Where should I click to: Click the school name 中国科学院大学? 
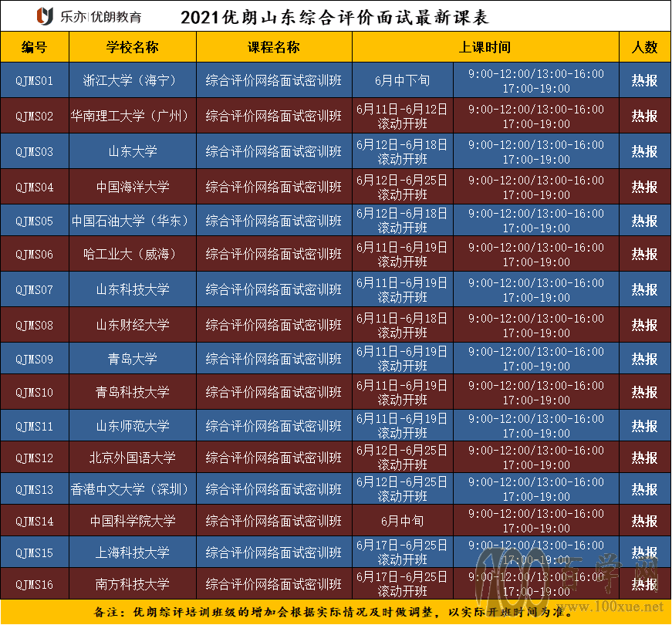pos(133,522)
